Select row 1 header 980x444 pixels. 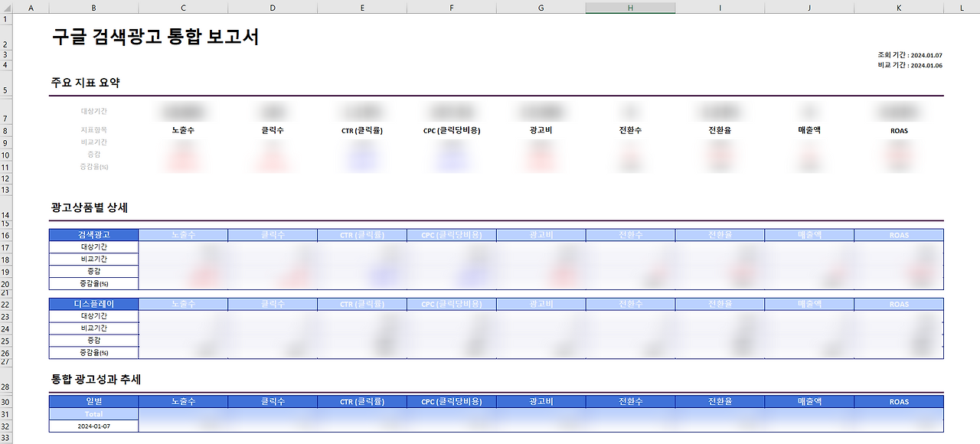pyautogui.click(x=7, y=18)
